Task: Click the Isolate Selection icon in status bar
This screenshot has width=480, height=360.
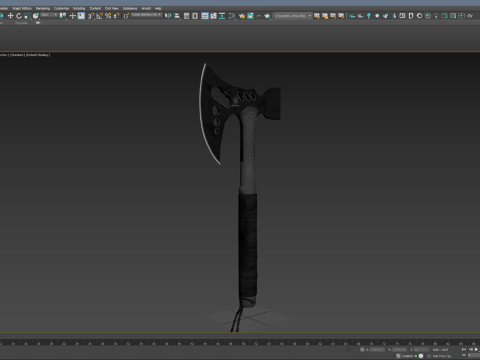Action: [x=398, y=356]
